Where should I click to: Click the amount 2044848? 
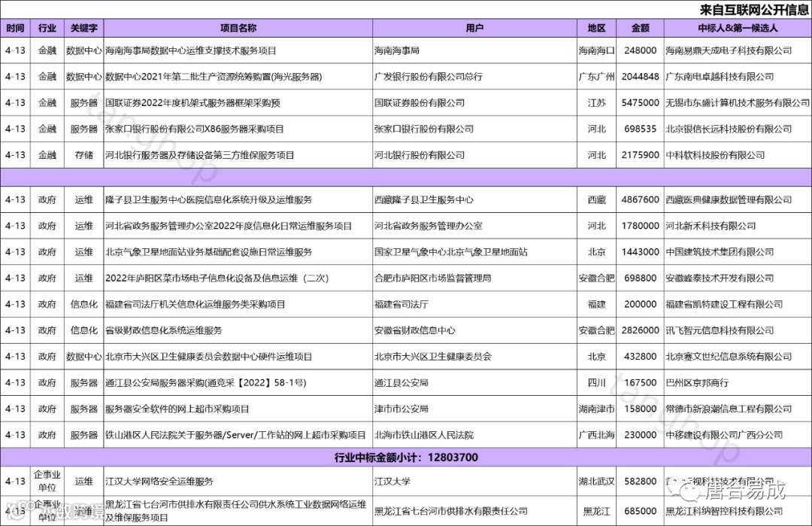click(640, 77)
